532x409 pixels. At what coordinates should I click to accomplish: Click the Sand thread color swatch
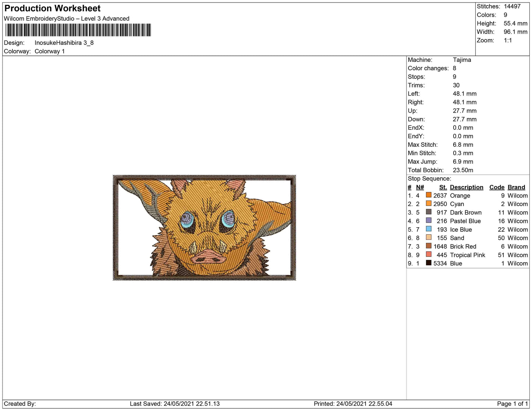click(x=429, y=237)
